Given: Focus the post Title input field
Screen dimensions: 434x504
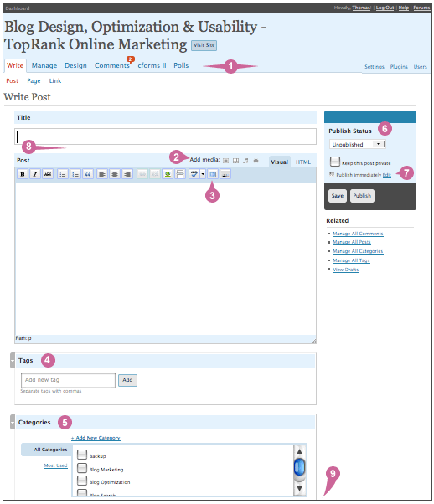Looking at the screenshot, I should (165, 136).
